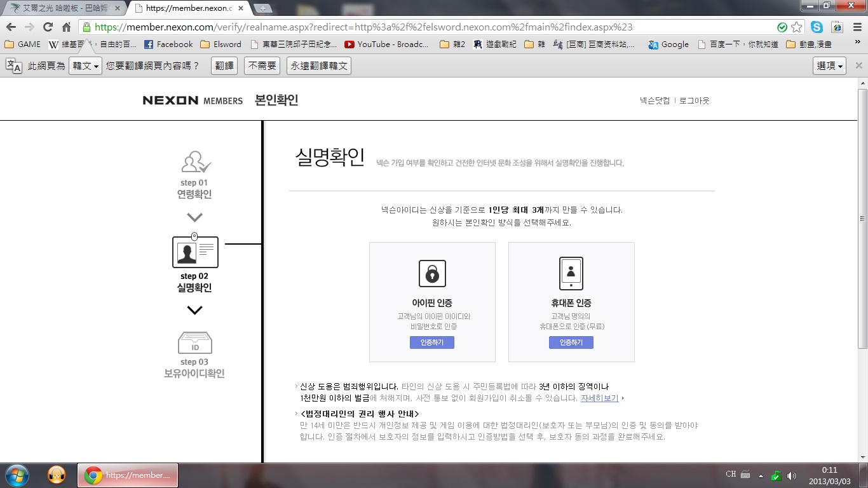Click the 실명확인 page heading
Screen dimensions: 868x488
[x=330, y=157]
